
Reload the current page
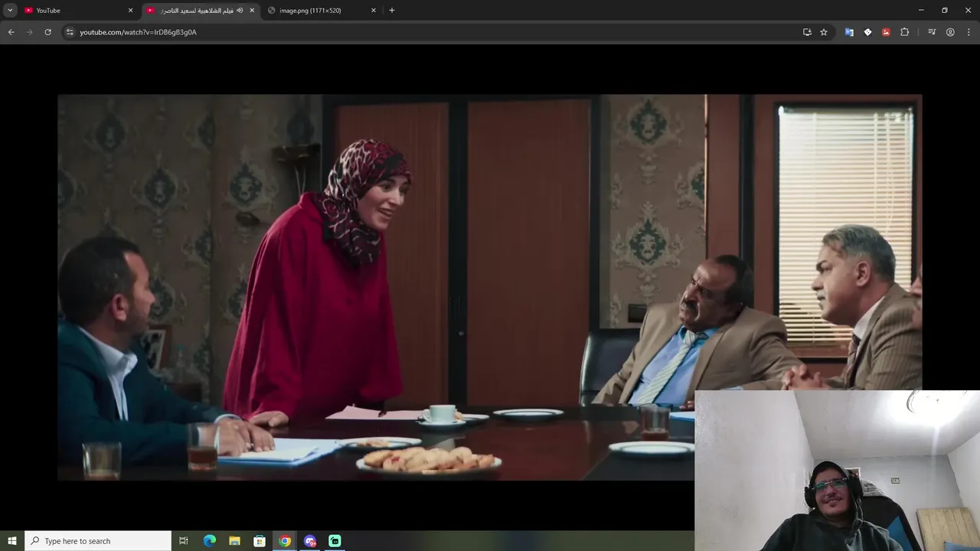click(x=47, y=32)
